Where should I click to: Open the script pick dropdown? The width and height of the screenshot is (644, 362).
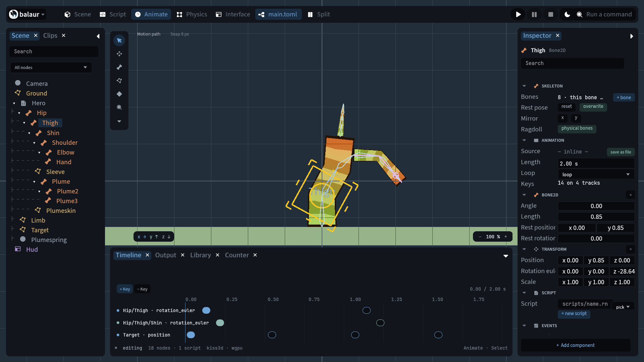click(623, 307)
